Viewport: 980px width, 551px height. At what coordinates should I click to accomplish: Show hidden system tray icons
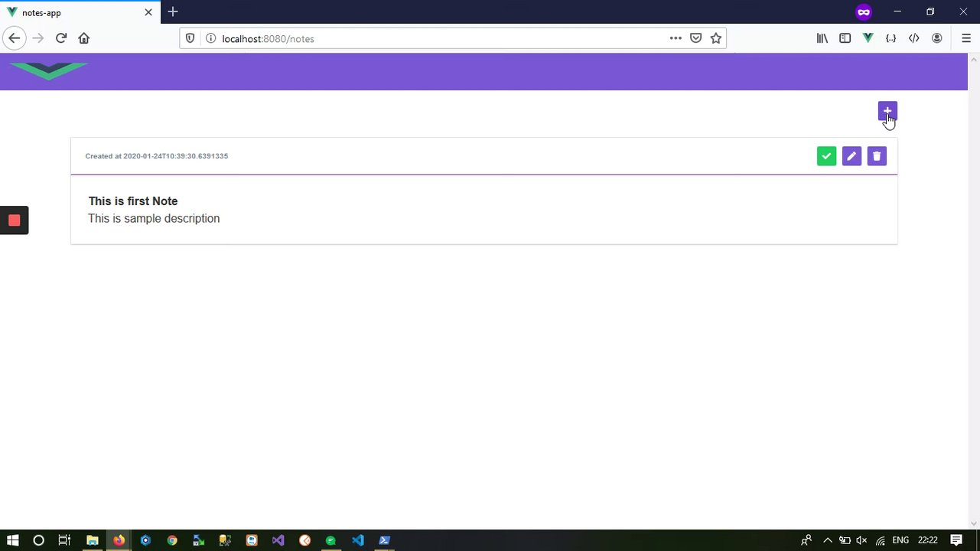[827, 540]
